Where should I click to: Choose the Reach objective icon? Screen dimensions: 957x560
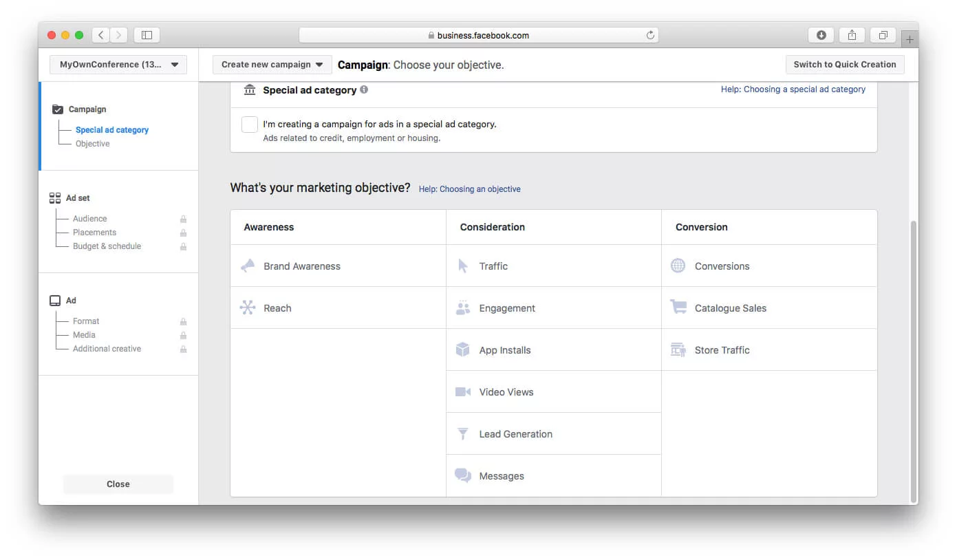(x=247, y=308)
